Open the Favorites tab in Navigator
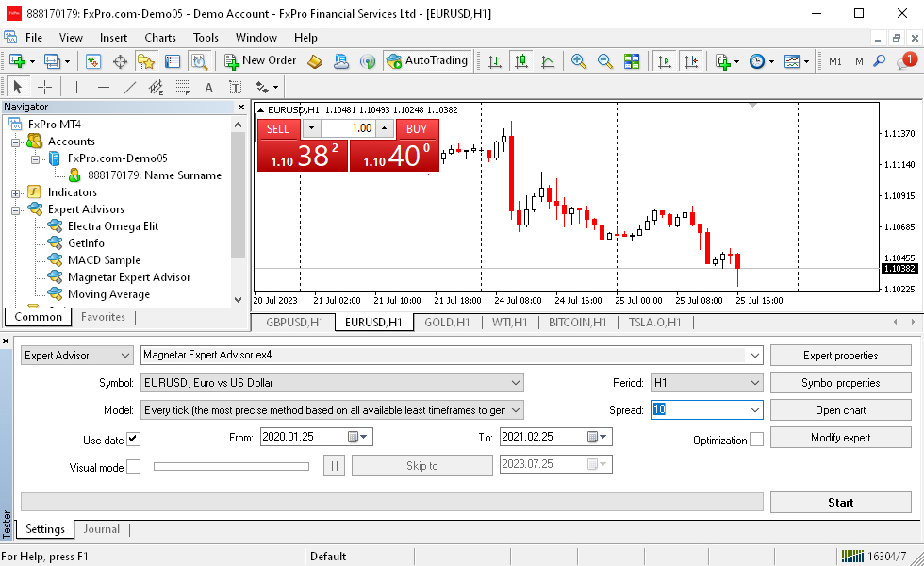 tap(103, 317)
